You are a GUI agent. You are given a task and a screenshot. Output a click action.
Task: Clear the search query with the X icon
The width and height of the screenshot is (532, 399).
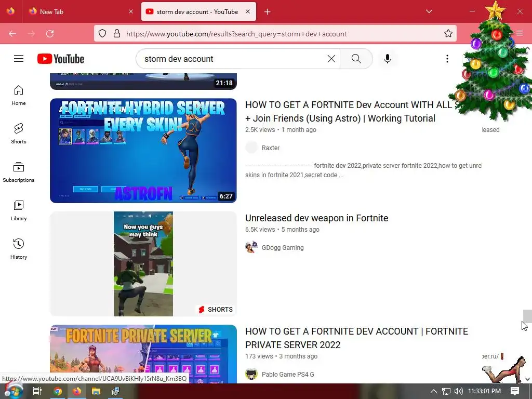pos(331,59)
